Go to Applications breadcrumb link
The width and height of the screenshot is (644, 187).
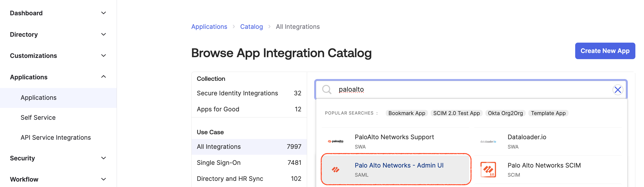tap(209, 26)
